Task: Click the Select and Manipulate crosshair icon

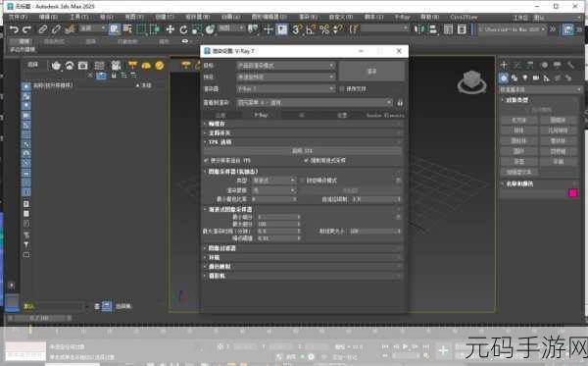Action: (269, 29)
